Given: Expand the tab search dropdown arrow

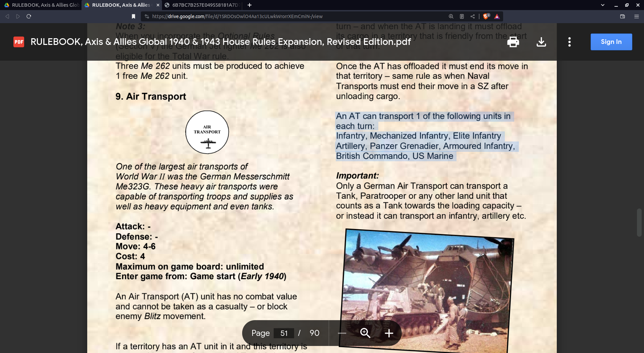Looking at the screenshot, I should pyautogui.click(x=603, y=5).
